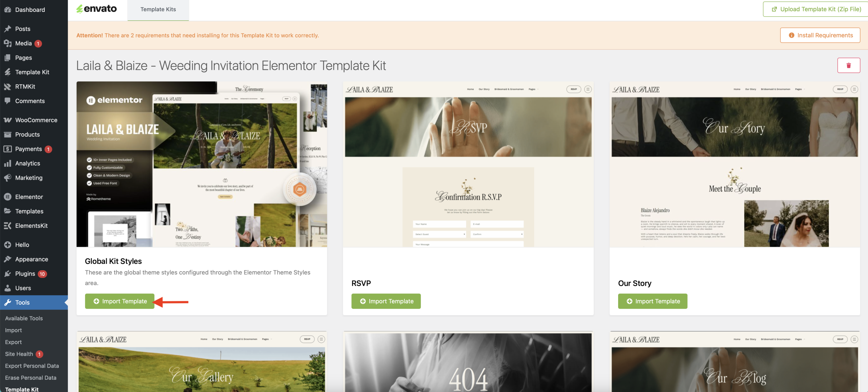Import the Global Kit Styles template
Viewport: 868px width, 392px height.
coord(120,301)
